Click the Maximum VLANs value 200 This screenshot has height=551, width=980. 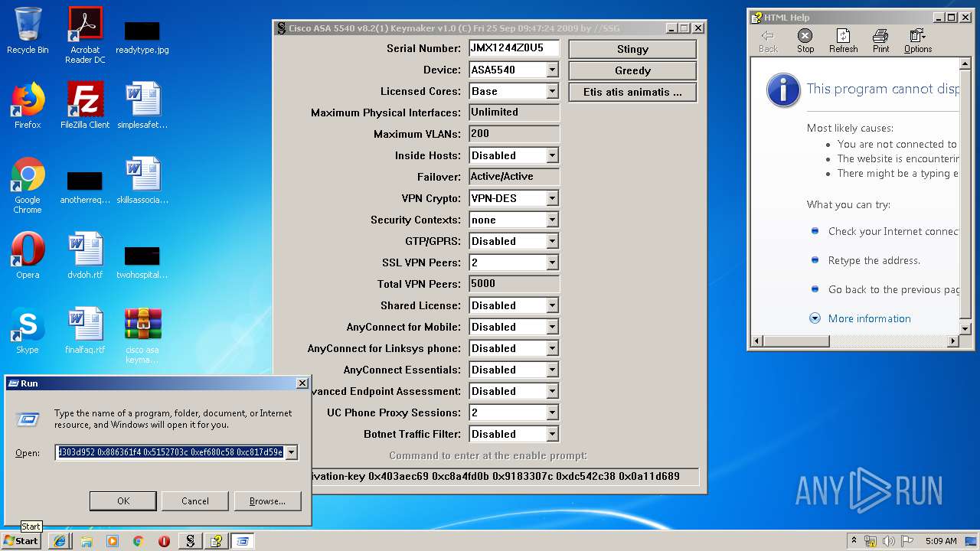tap(514, 134)
